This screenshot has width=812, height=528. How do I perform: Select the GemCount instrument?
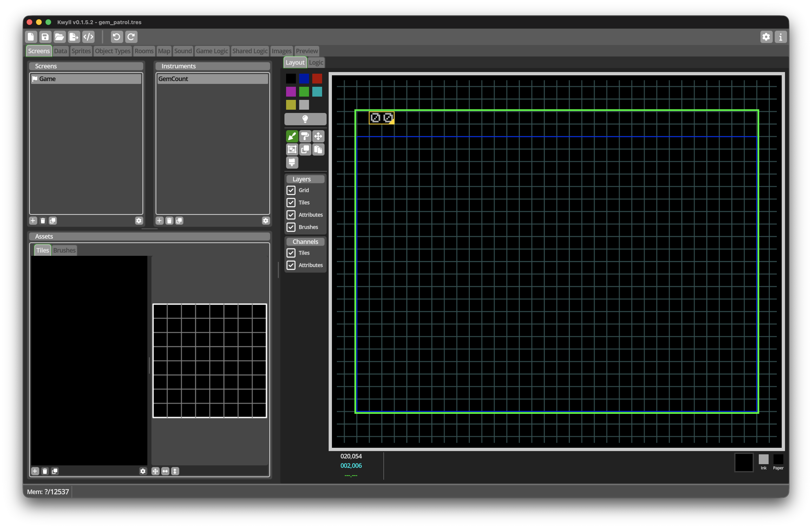213,79
